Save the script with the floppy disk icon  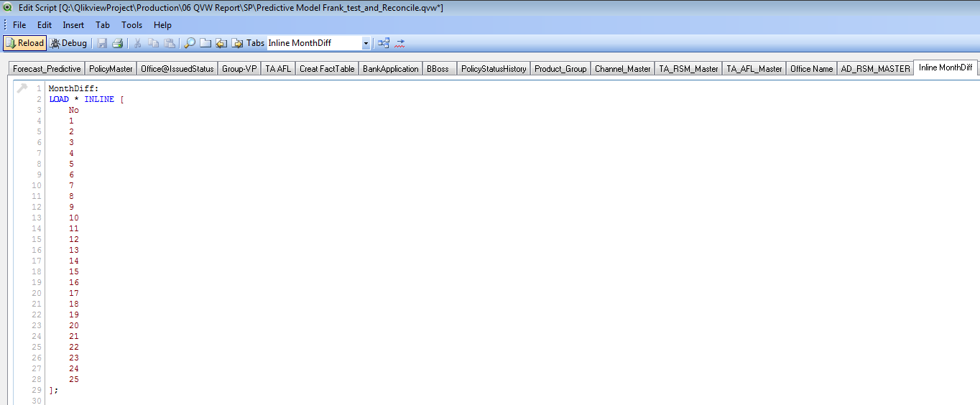(102, 43)
